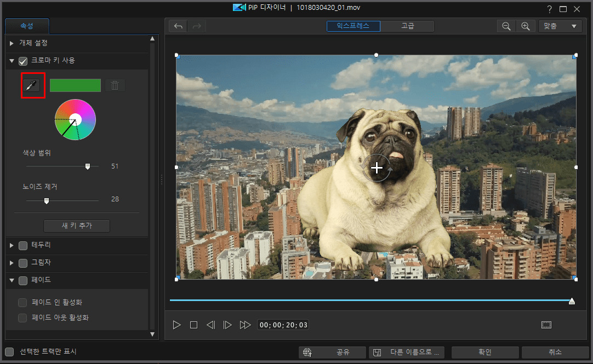Check 선택한 트랙만 표시 option
The image size is (593, 364).
[9, 351]
